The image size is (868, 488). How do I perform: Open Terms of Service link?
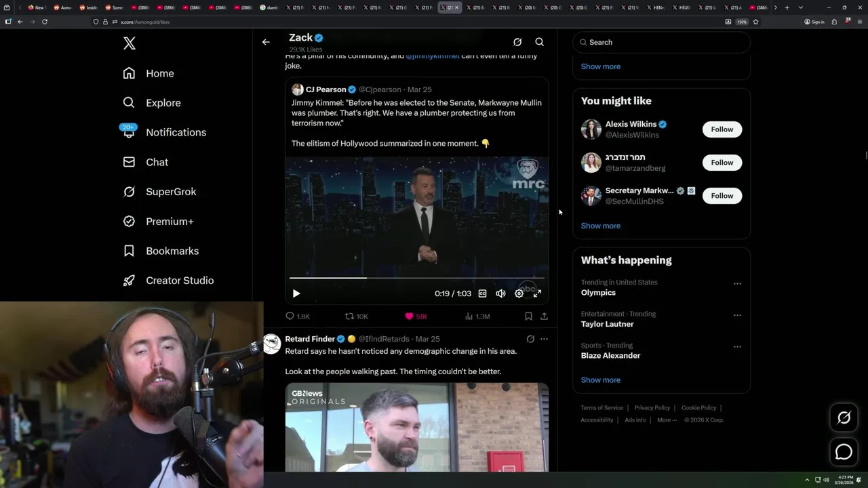[601, 408]
